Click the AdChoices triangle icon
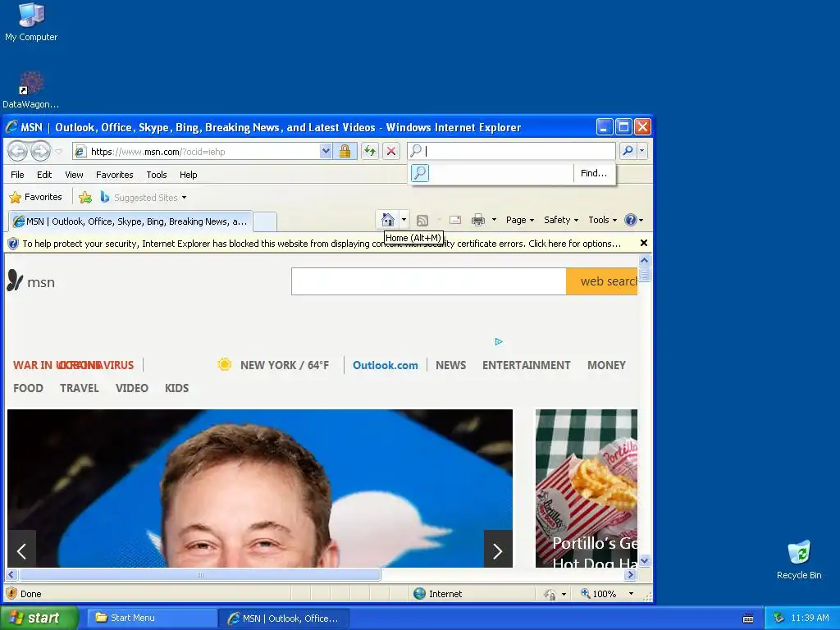 tap(499, 341)
